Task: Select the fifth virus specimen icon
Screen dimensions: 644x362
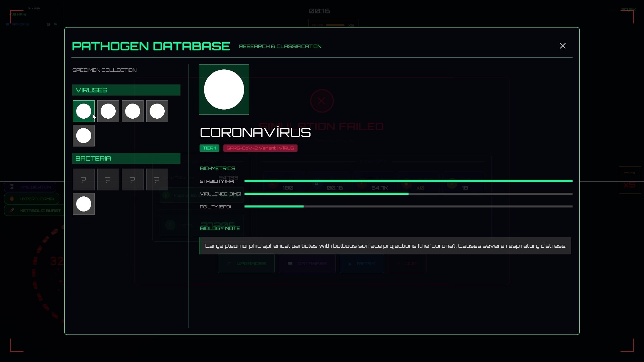Action: click(x=84, y=136)
